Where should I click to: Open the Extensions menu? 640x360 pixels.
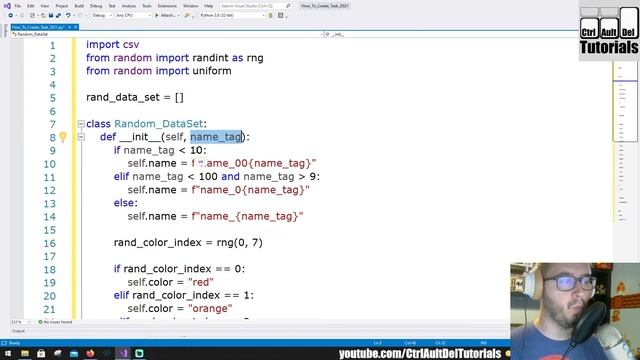tap(167, 6)
